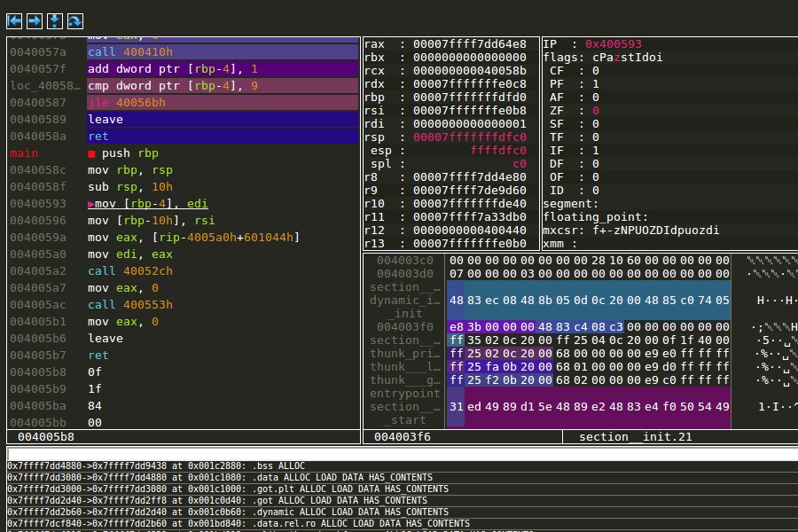Click hex dump row address 004003f0
The image size is (798, 532).
pyautogui.click(x=404, y=326)
